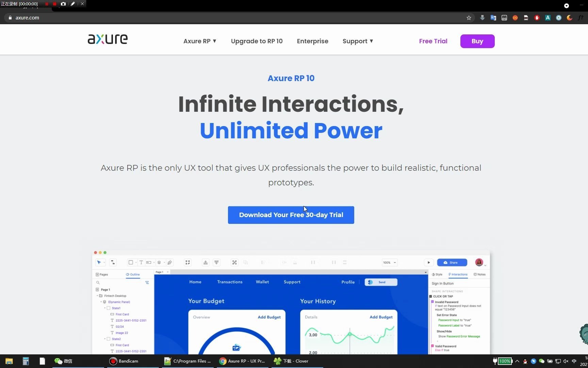Click the Send button in prototype nav
This screenshot has height=368, width=588.
(381, 282)
